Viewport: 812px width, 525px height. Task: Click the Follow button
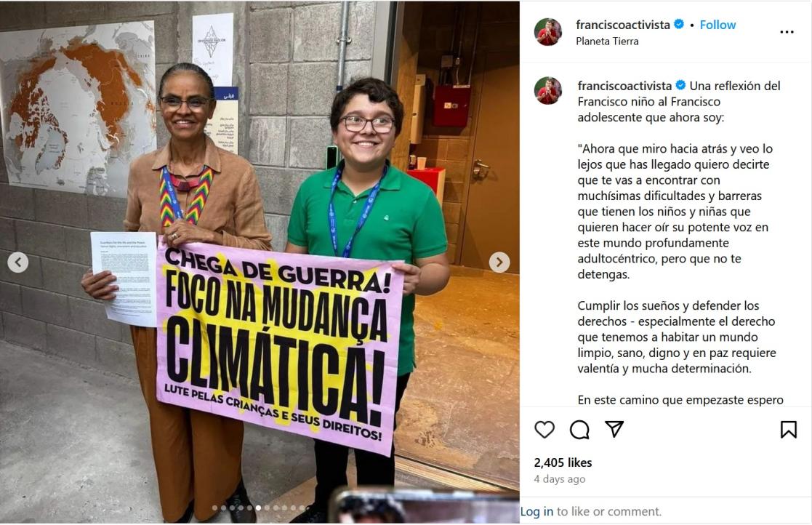[717, 25]
